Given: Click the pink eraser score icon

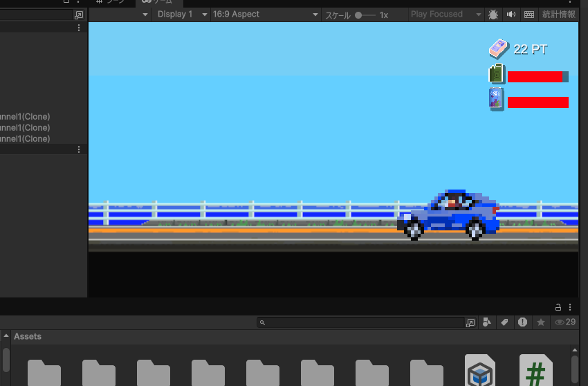Looking at the screenshot, I should (499, 48).
